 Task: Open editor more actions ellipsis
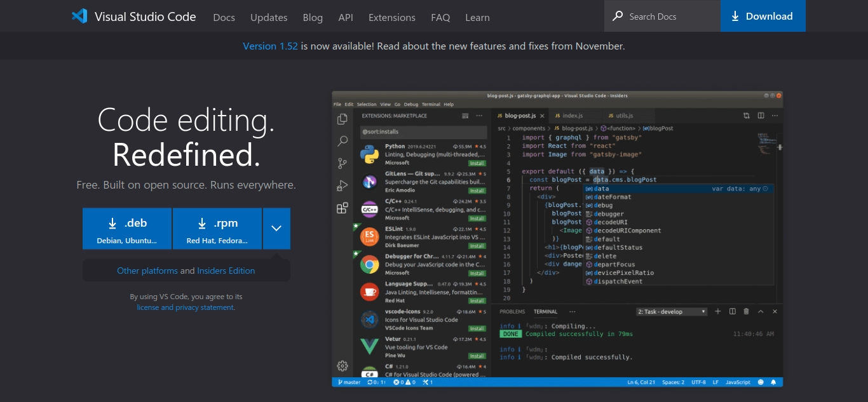click(775, 116)
